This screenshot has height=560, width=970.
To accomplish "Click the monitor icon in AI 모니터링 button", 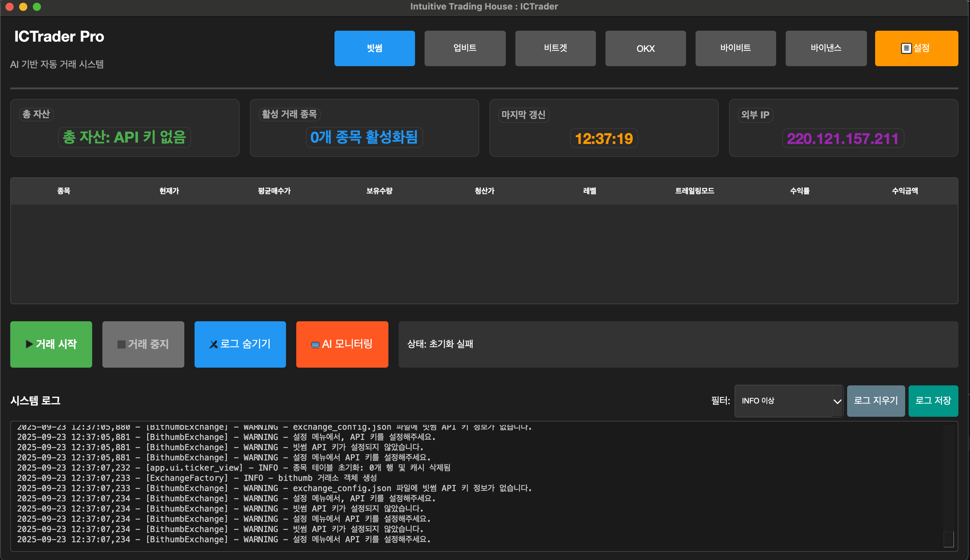I will 316,344.
